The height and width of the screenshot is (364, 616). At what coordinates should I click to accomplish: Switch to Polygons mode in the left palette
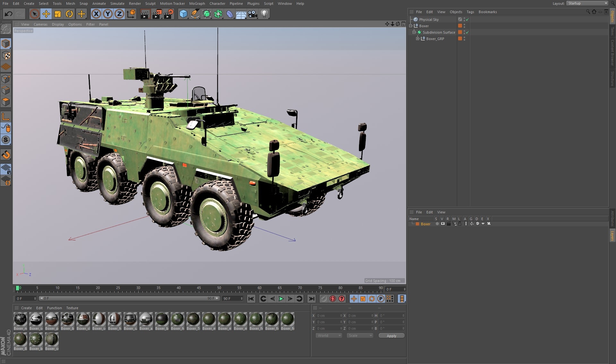[6, 102]
